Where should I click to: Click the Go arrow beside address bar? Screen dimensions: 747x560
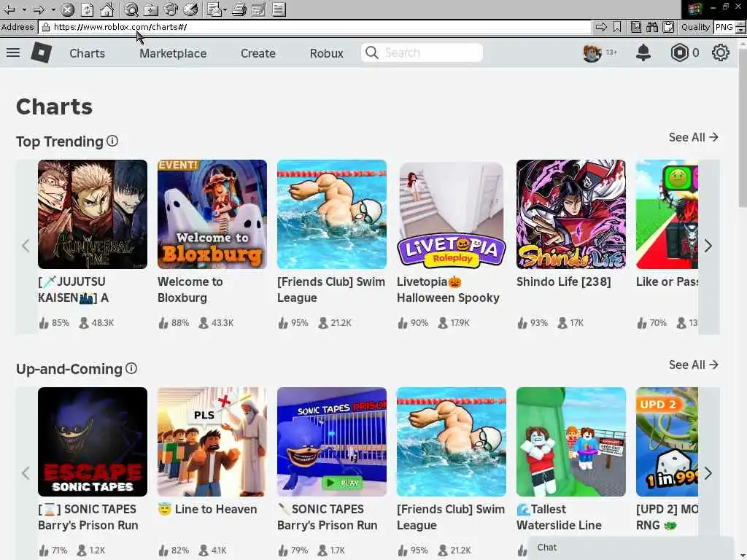[601, 27]
